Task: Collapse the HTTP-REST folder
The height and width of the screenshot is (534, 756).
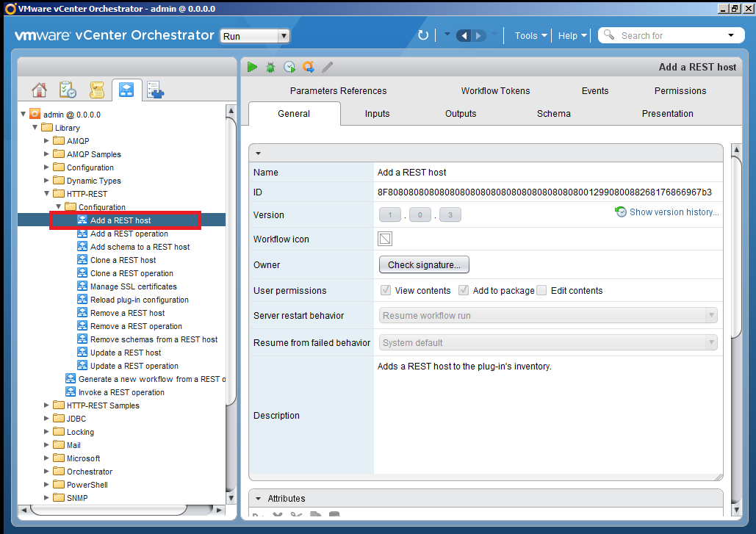Action: pos(47,193)
